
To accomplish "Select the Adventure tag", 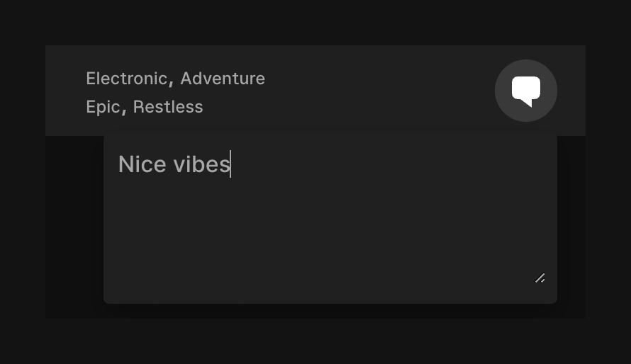I will point(222,79).
